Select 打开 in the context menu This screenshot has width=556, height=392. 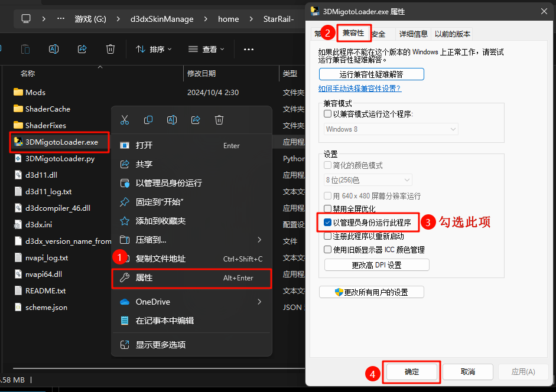point(191,145)
